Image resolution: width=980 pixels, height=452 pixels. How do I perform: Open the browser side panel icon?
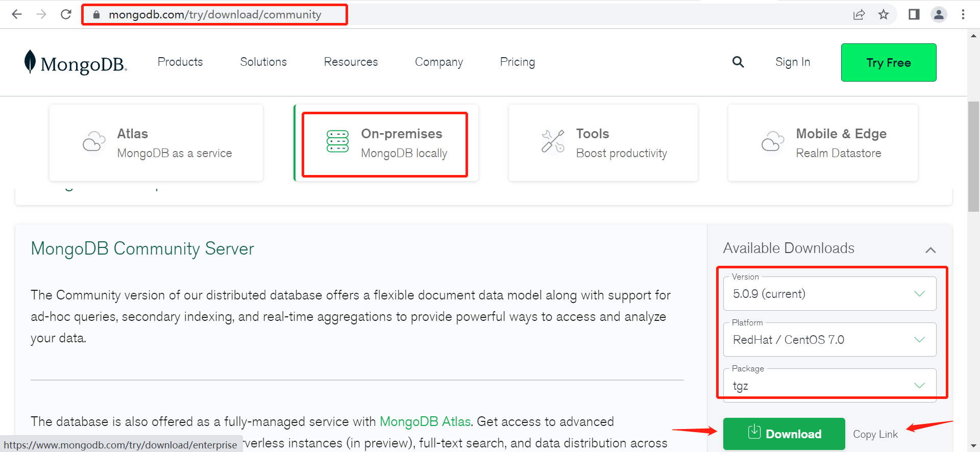[x=914, y=14]
